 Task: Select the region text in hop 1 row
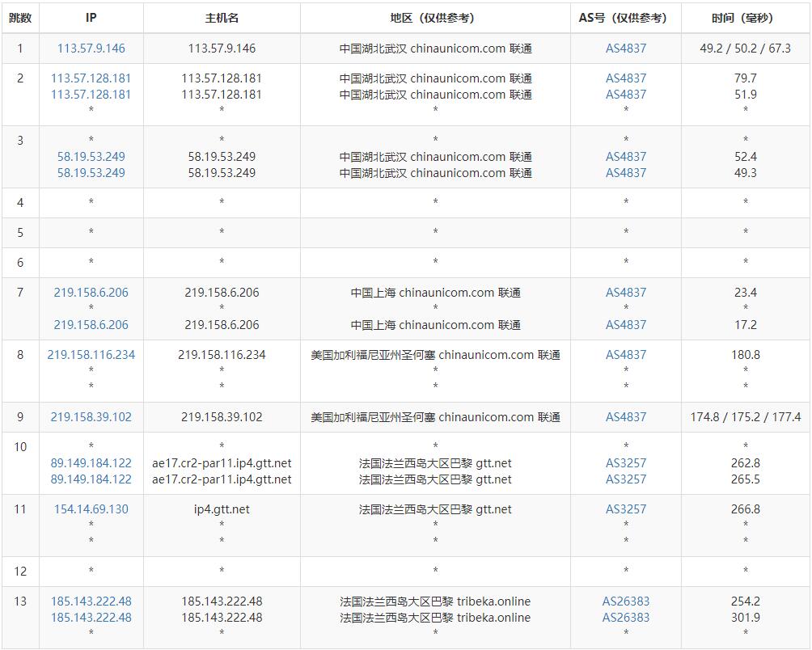435,49
